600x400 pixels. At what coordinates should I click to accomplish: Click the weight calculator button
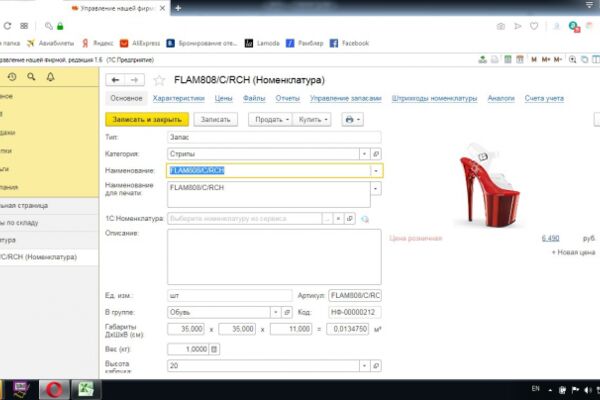[x=214, y=349]
